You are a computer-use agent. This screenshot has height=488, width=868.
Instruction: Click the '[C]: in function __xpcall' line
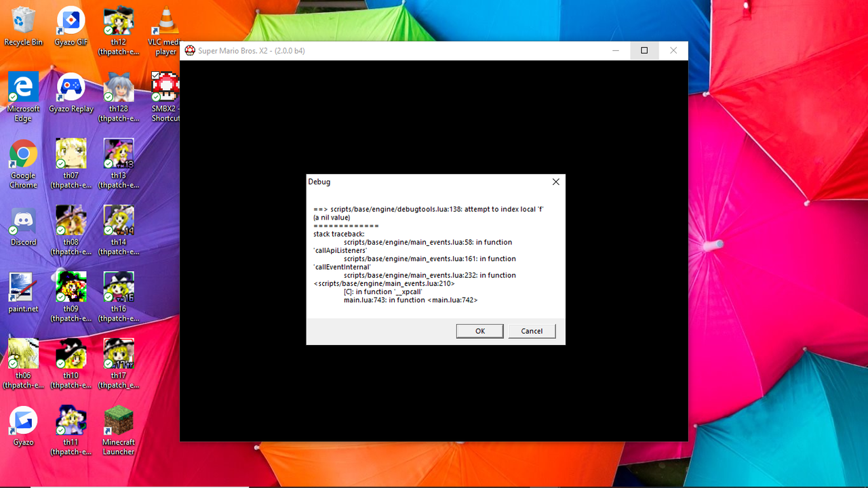tap(383, 291)
